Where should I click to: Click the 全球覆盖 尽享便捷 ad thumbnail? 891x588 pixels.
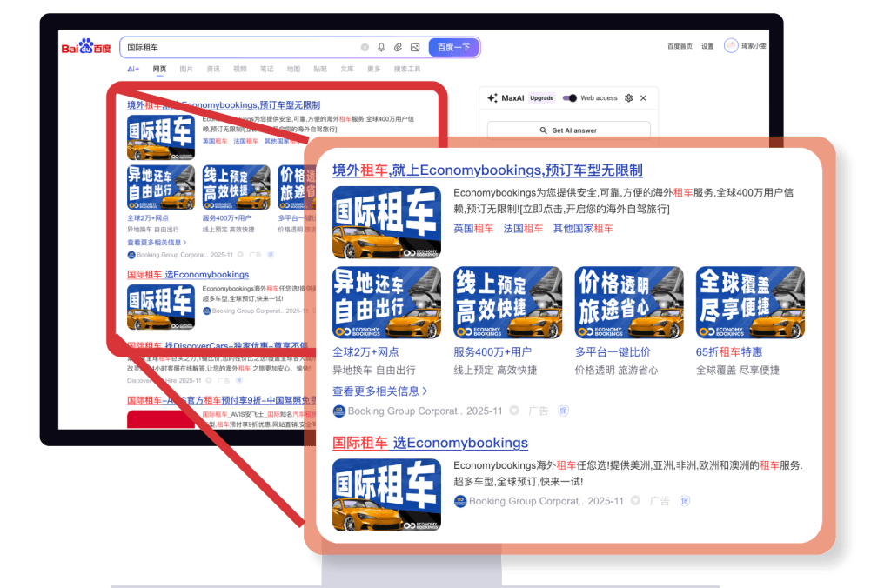(x=750, y=303)
